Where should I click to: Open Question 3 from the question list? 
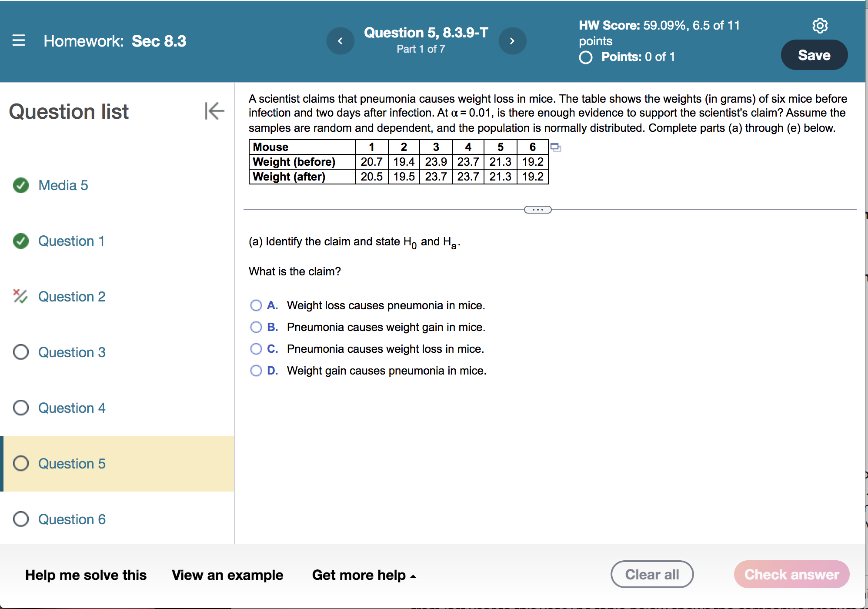point(72,352)
